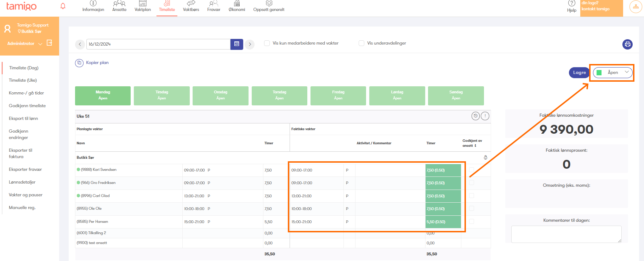Click the sort arrows beside Godkjent av ansatt
This screenshot has height=261, width=644.
pyautogui.click(x=475, y=146)
